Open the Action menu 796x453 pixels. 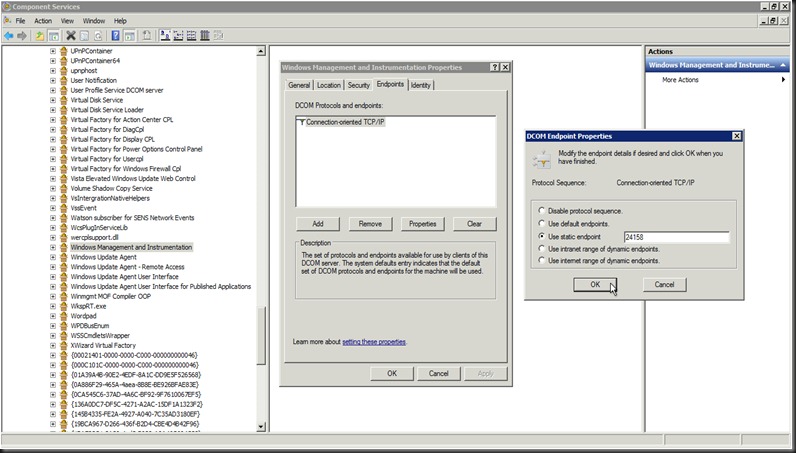click(x=43, y=21)
